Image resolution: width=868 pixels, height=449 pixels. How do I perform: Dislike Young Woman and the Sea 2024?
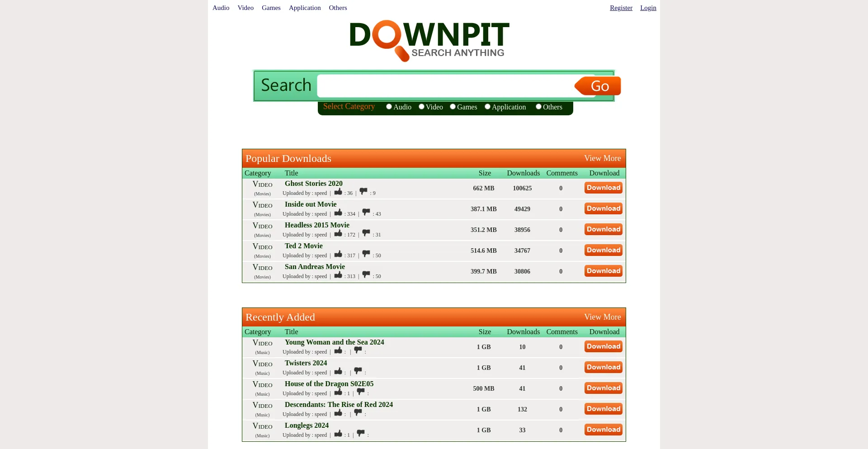pos(358,350)
